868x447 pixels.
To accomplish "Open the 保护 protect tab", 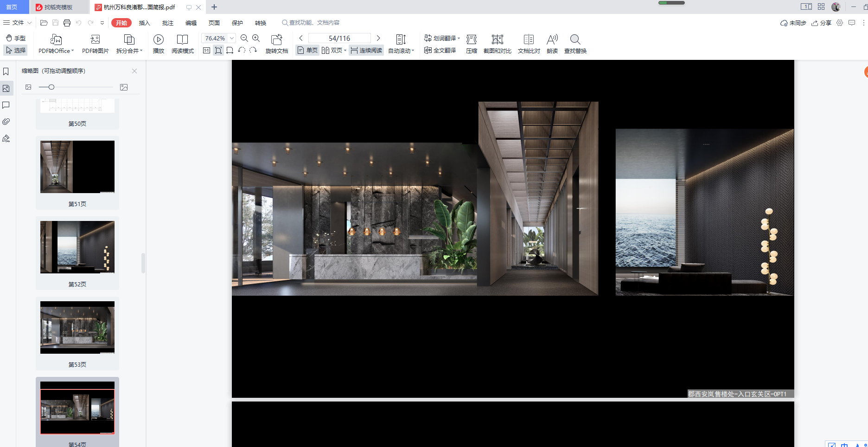I will point(237,23).
